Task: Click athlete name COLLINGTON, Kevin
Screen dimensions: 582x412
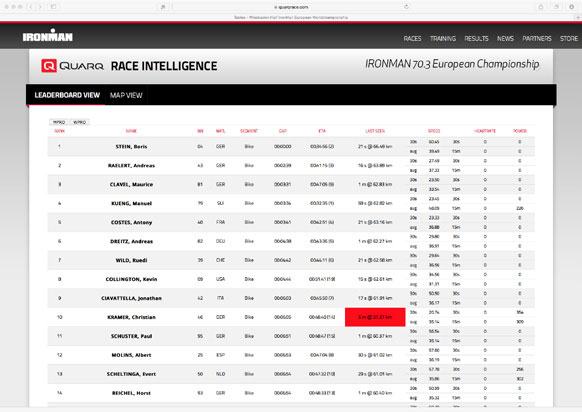Action: point(131,279)
